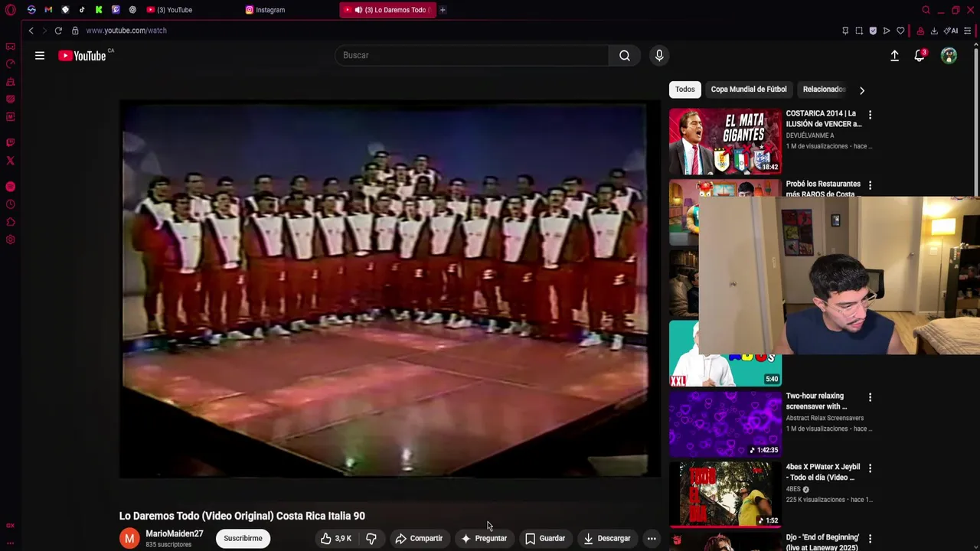Screen dimensions: 980x551
Task: Open the YouTube hamburger guide menu
Action: pyautogui.click(x=40, y=55)
